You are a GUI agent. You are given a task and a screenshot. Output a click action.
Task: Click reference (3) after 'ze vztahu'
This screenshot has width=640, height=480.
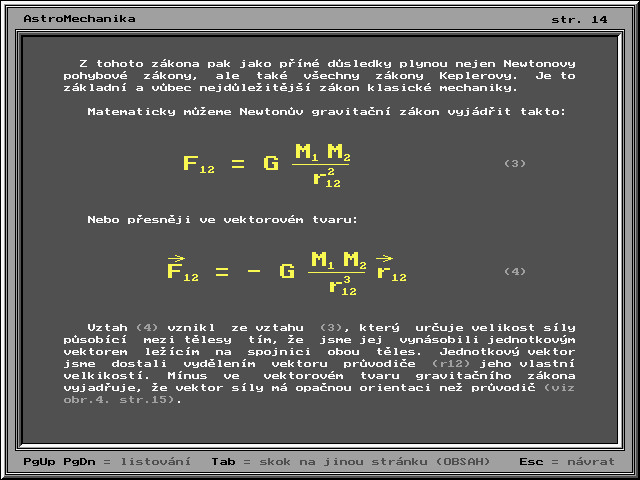331,328
